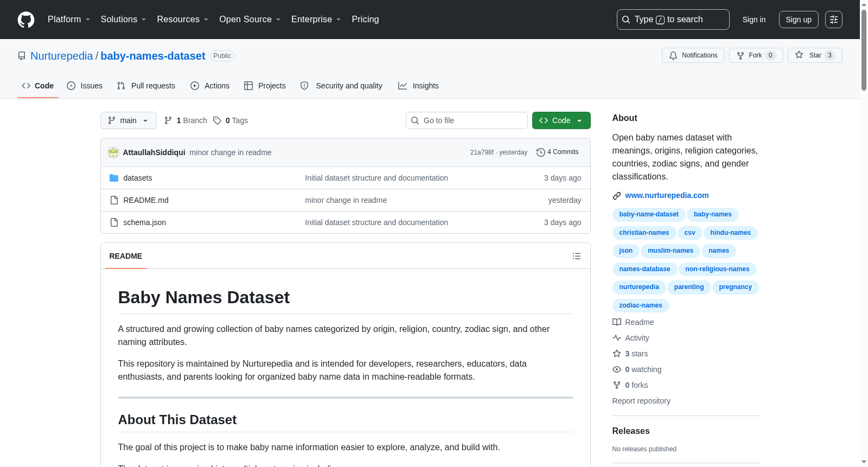Click the commits history clock icon

click(x=540, y=152)
